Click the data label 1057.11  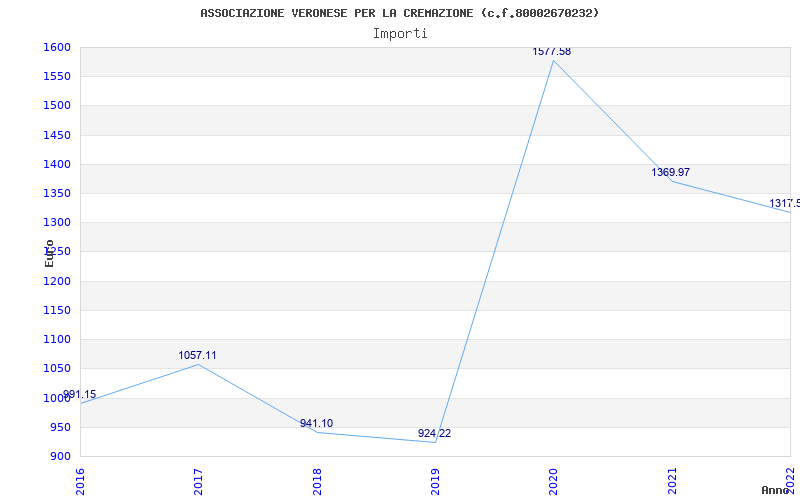pos(197,355)
